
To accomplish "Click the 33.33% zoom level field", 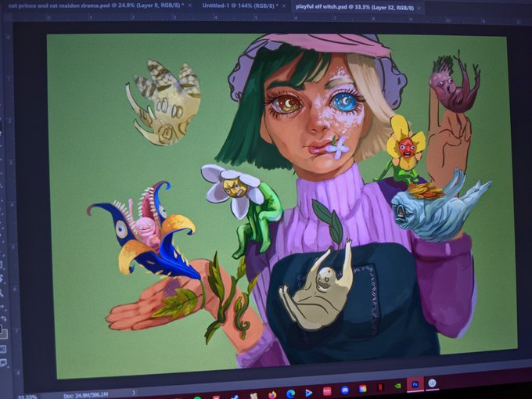I will [27, 397].
